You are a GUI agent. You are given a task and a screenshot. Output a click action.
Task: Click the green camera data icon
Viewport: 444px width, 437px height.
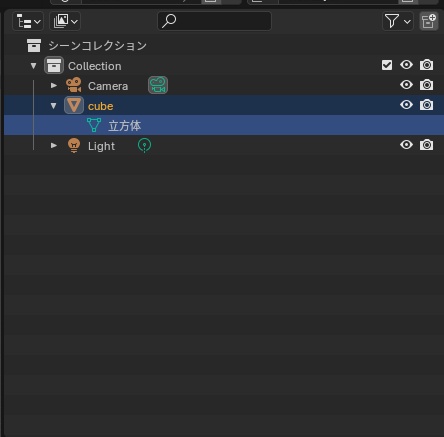(158, 85)
